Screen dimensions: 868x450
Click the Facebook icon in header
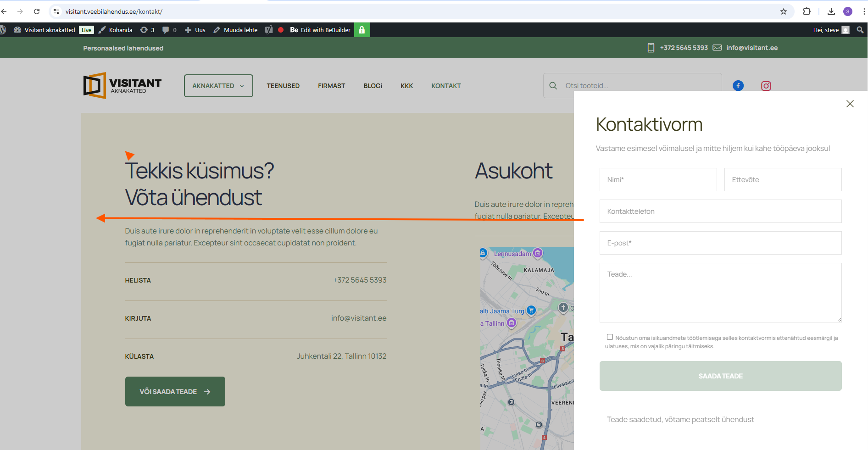738,86
